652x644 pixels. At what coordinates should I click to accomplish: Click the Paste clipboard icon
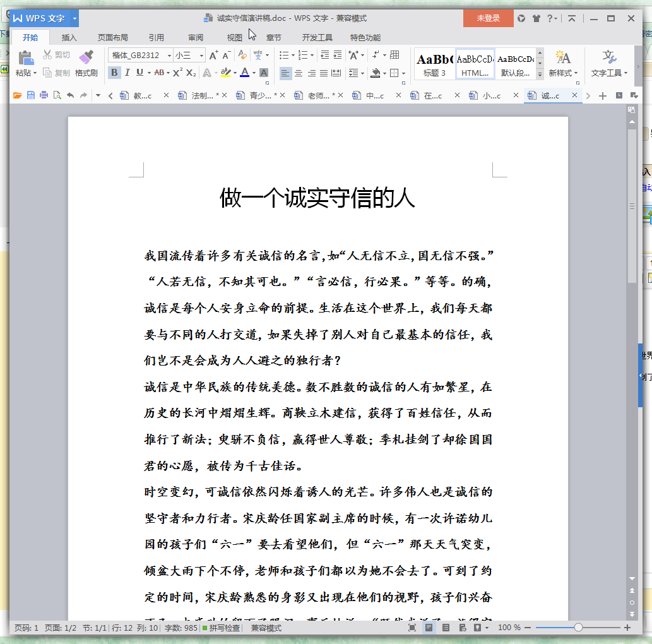pyautogui.click(x=26, y=57)
